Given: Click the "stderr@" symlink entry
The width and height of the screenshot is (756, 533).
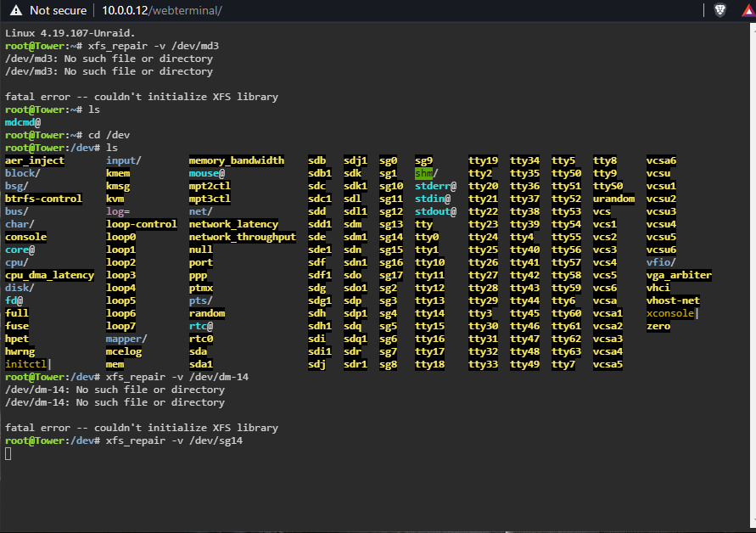Looking at the screenshot, I should coord(436,186).
